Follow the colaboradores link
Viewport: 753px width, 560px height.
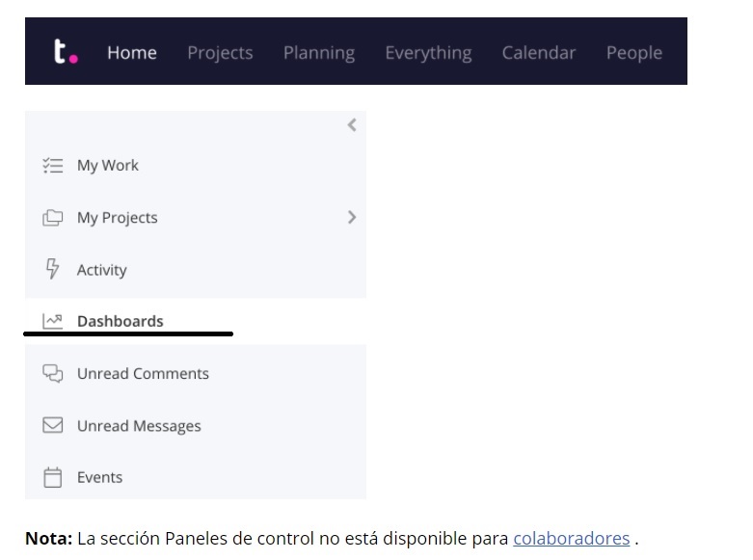pos(571,539)
